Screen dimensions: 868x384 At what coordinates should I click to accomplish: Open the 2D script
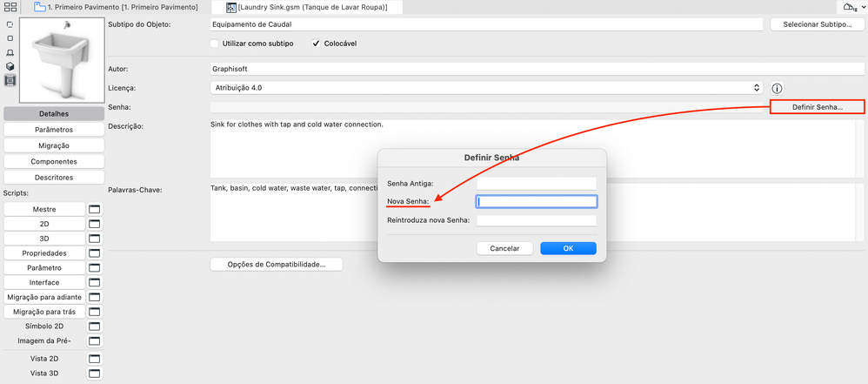pyautogui.click(x=44, y=224)
